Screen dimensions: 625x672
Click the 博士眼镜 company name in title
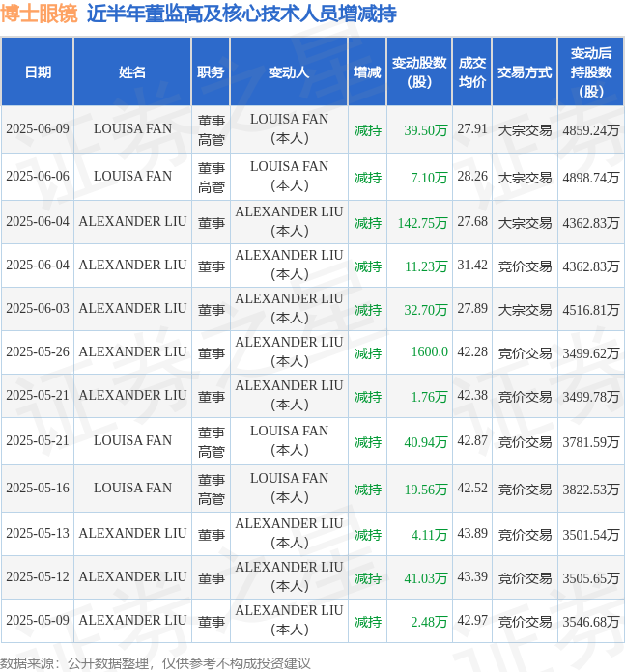pyautogui.click(x=39, y=14)
